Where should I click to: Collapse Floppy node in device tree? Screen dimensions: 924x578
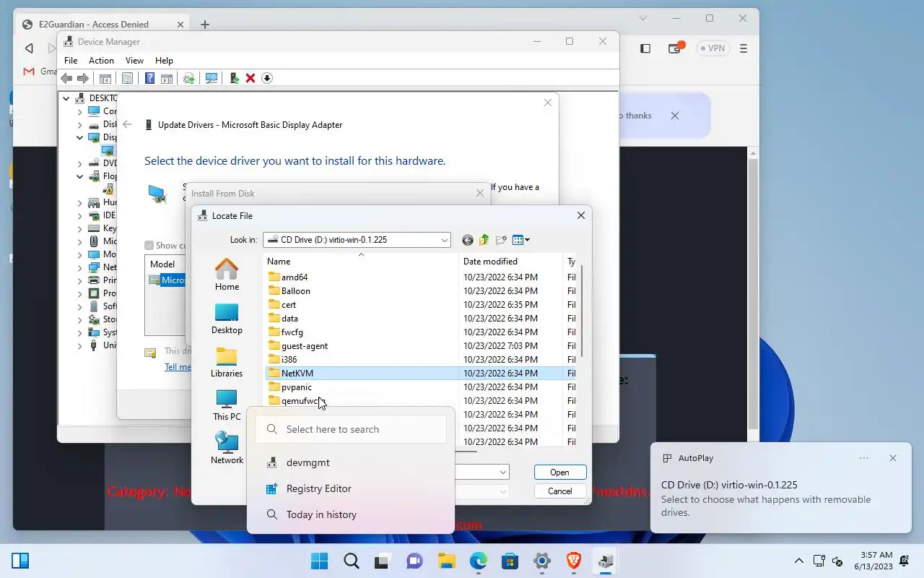point(80,176)
